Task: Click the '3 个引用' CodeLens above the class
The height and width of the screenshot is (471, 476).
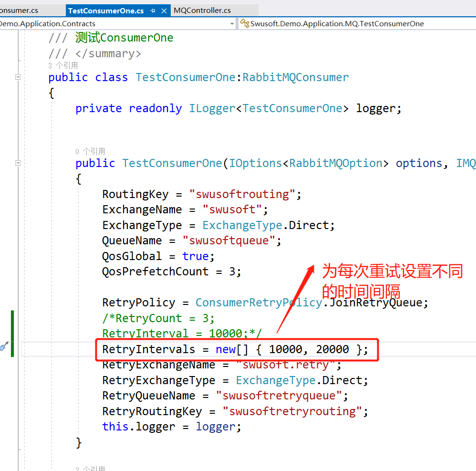Action: pyautogui.click(x=63, y=65)
